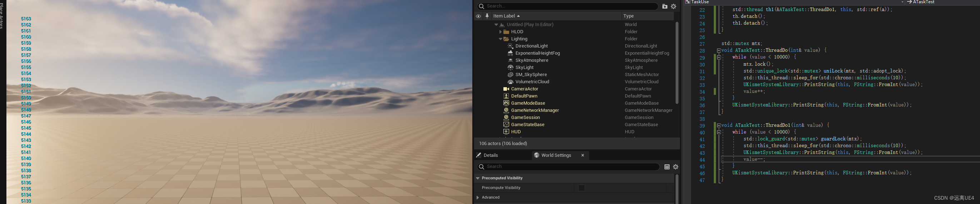Click the DefaultPawn actor icon
Viewport: 980px width, 204px height.
[506, 96]
